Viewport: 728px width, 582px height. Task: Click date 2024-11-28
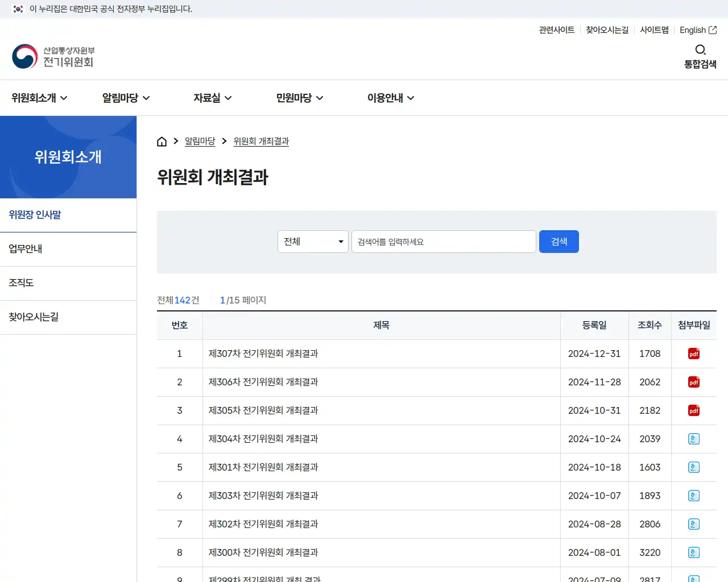coord(594,382)
